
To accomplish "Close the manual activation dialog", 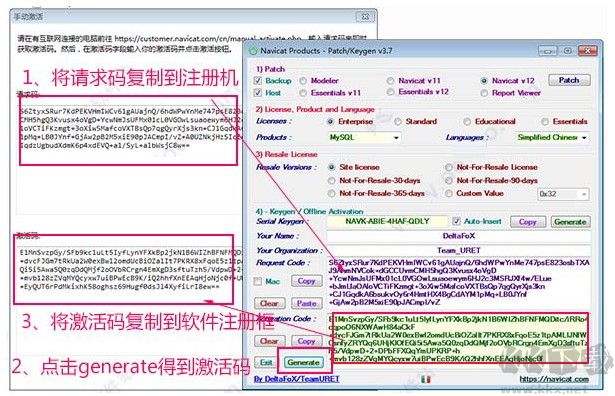I will pos(365,17).
